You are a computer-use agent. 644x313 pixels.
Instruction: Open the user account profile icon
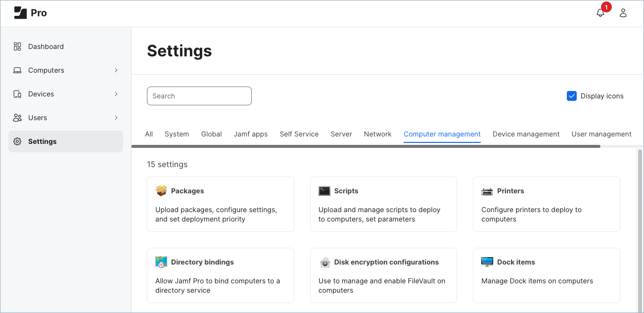coord(623,13)
